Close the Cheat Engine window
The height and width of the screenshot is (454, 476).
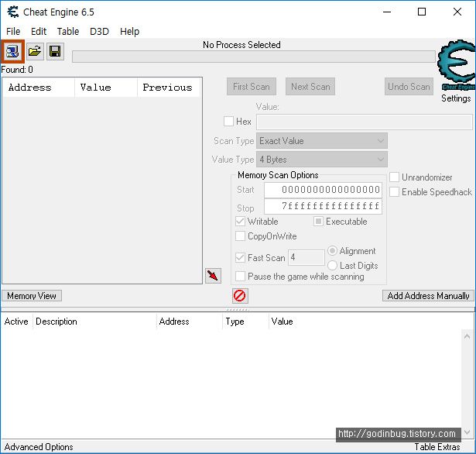pos(457,12)
